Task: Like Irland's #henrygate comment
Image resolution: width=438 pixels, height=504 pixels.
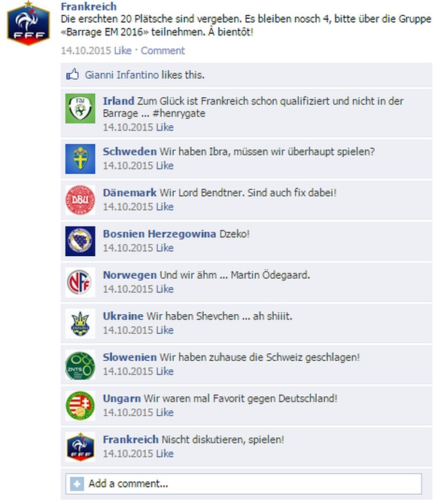Action: [x=165, y=127]
